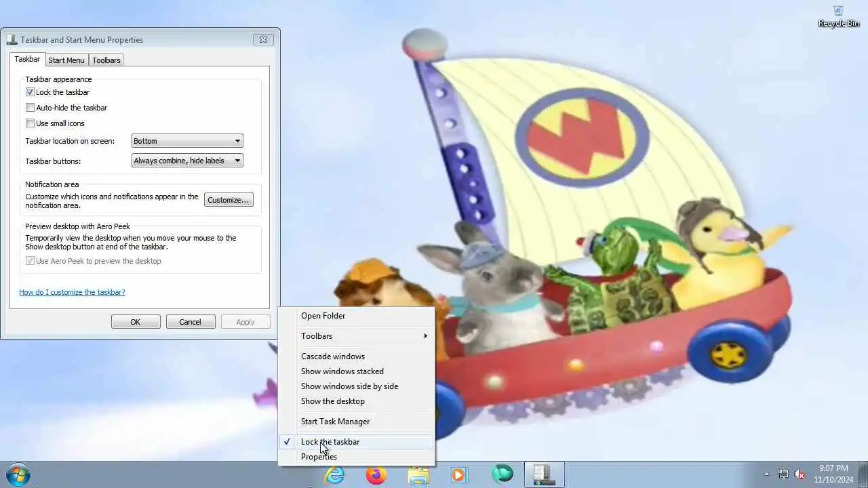Viewport: 868px width, 488px height.
Task: Select Taskbar Properties window taskbar button
Action: point(544,475)
